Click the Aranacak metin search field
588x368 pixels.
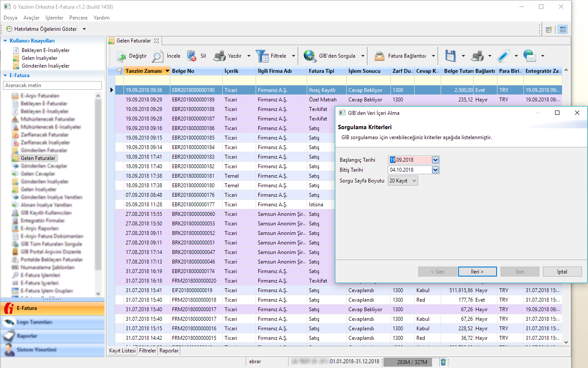click(x=52, y=85)
